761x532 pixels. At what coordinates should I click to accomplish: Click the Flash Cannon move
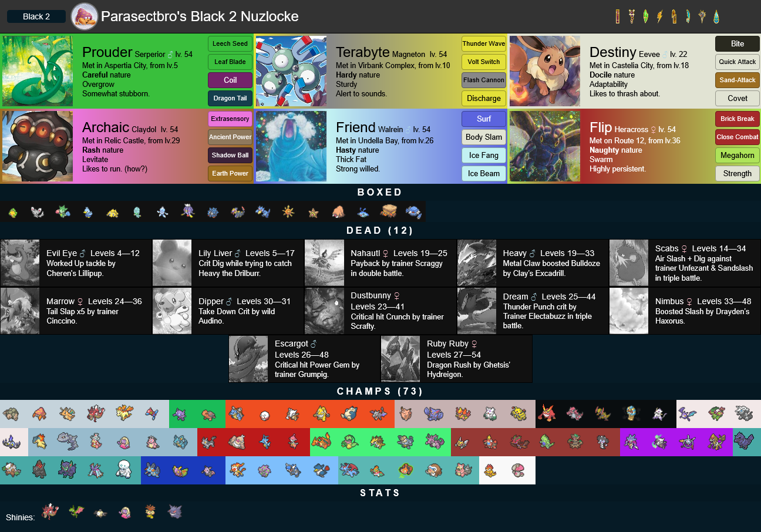click(x=484, y=80)
